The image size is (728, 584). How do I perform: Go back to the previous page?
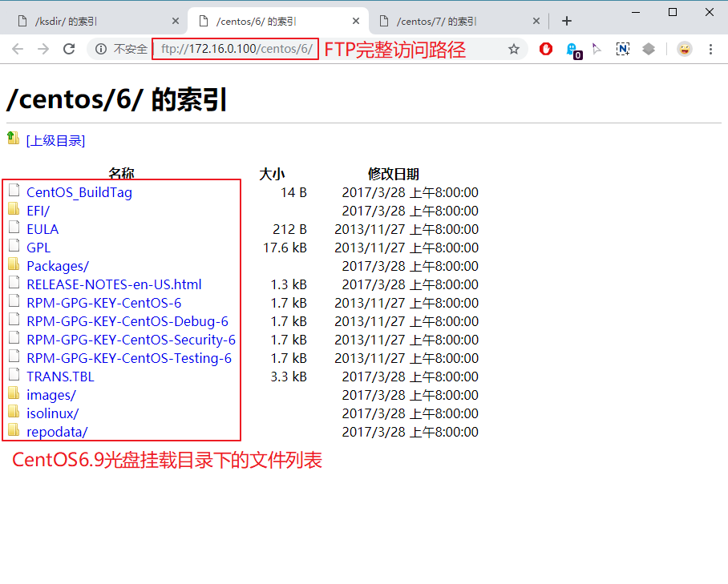18,49
